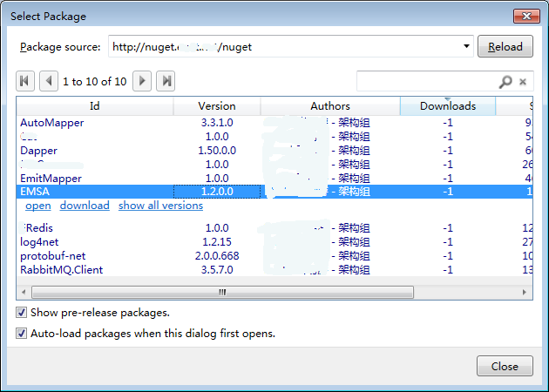This screenshot has width=549, height=392.
Task: Click version 1.50.0.0 of Dapper
Action: [x=217, y=151]
